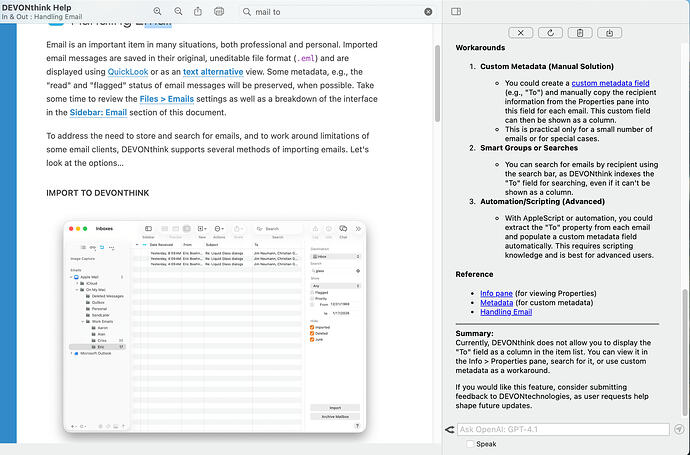
Task: Click the help document vertical scrollbar
Action: [437, 84]
